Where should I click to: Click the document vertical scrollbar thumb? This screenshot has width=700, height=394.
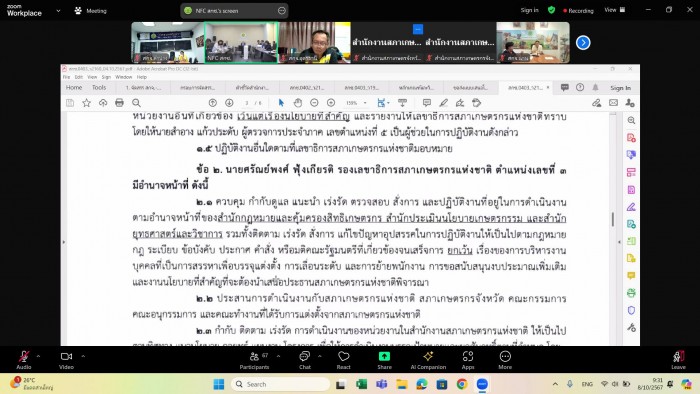point(612,219)
